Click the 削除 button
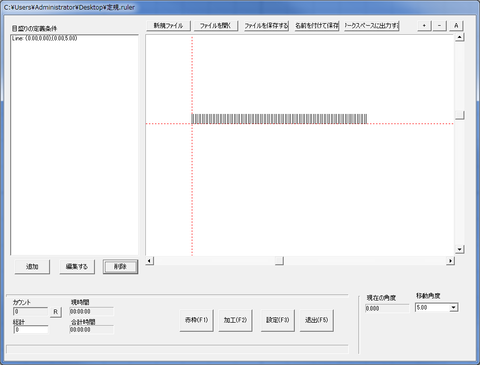 (120, 267)
